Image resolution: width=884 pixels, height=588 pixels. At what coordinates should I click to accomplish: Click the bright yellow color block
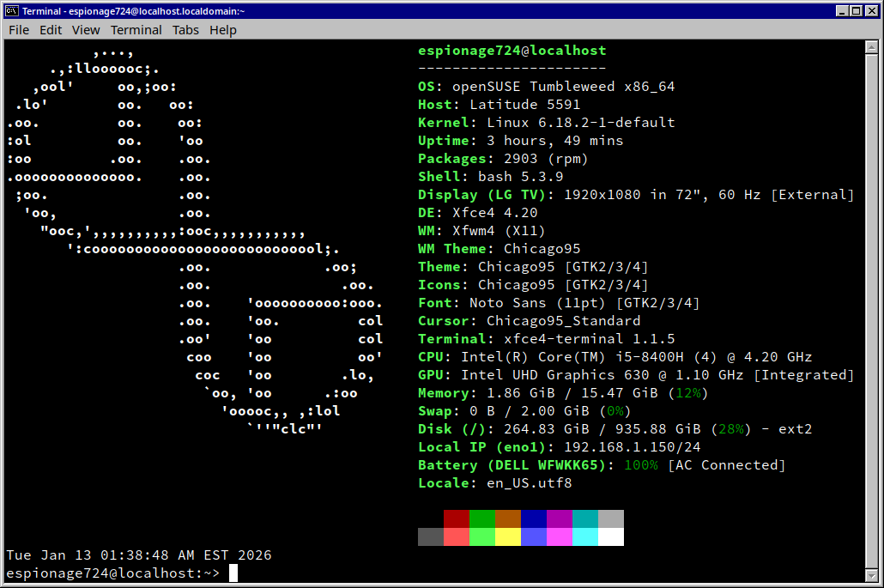508,537
